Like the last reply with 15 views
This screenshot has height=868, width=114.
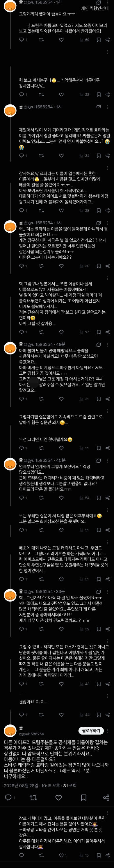point(61,855)
